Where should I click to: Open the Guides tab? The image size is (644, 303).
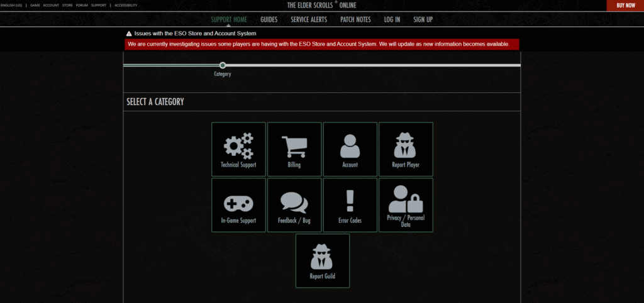tap(269, 19)
